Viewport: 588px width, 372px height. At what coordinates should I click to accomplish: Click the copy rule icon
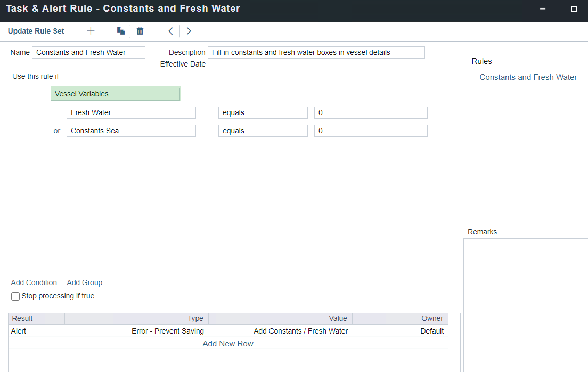pyautogui.click(x=121, y=31)
